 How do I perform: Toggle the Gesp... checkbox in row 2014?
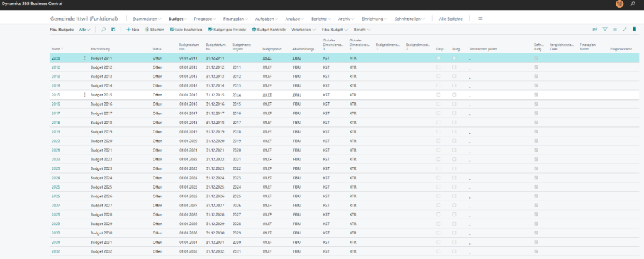(x=438, y=85)
